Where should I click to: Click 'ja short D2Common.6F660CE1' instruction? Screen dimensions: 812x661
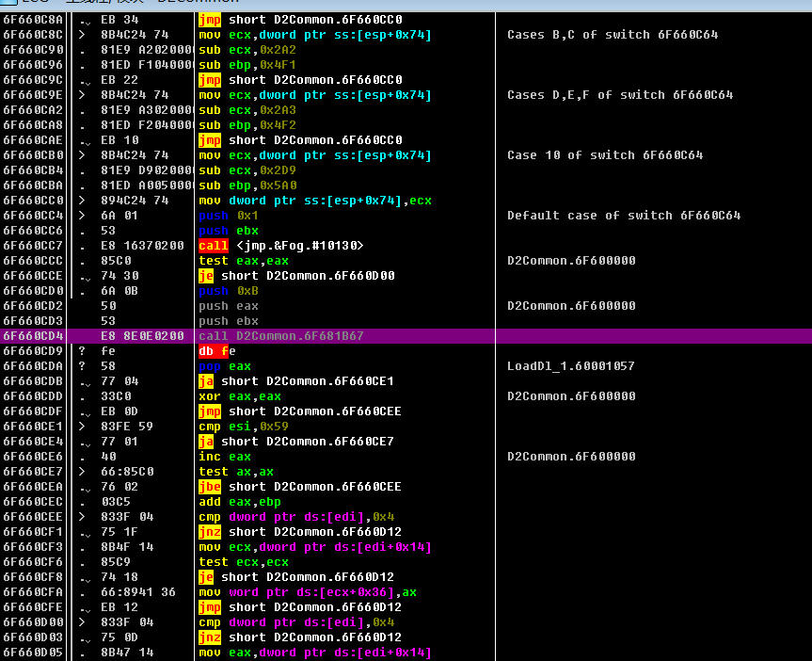pyautogui.click(x=296, y=381)
